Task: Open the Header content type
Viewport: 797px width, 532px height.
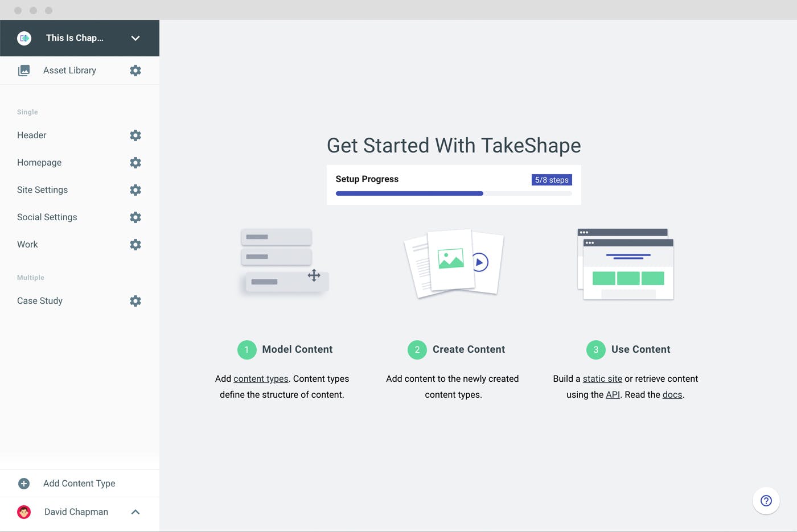Action: [32, 135]
